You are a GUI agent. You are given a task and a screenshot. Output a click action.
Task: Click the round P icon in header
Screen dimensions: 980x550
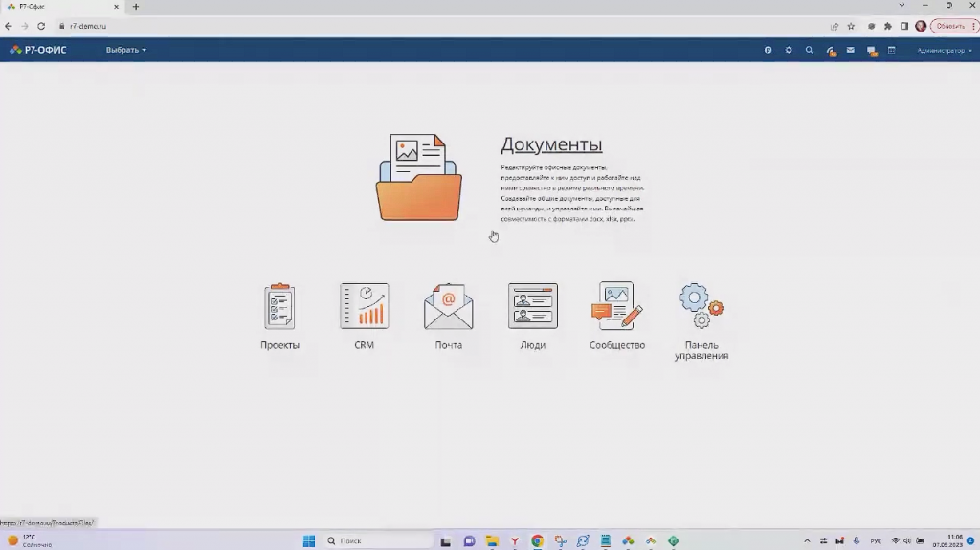tap(768, 50)
